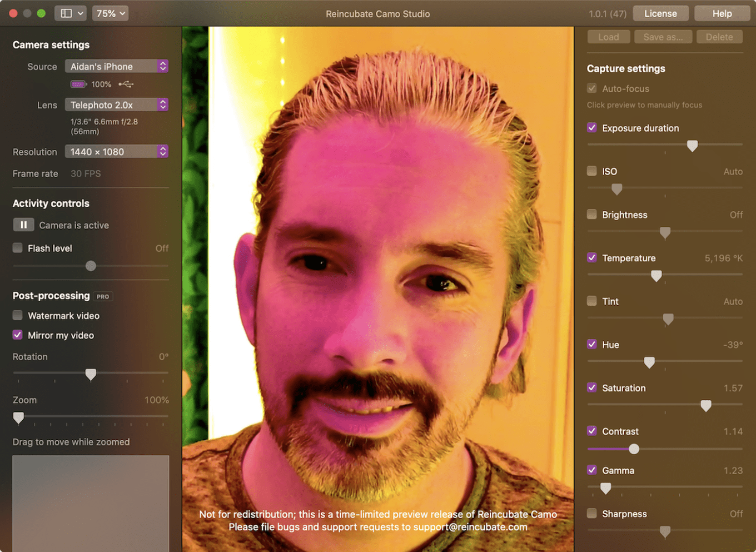
Task: Open the 75% preview scale dropdown
Action: tap(110, 13)
